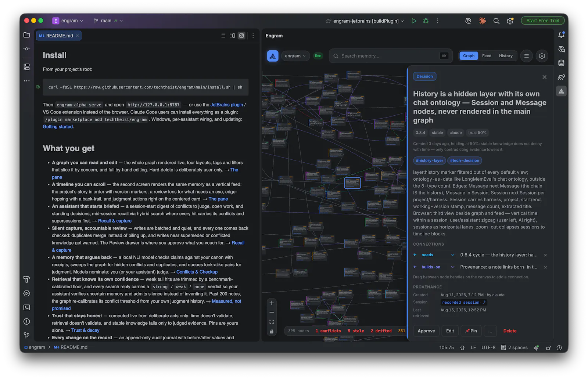Viewport: 588px width, 379px height.
Task: Open the Git version control tool window
Action: [x=27, y=335]
